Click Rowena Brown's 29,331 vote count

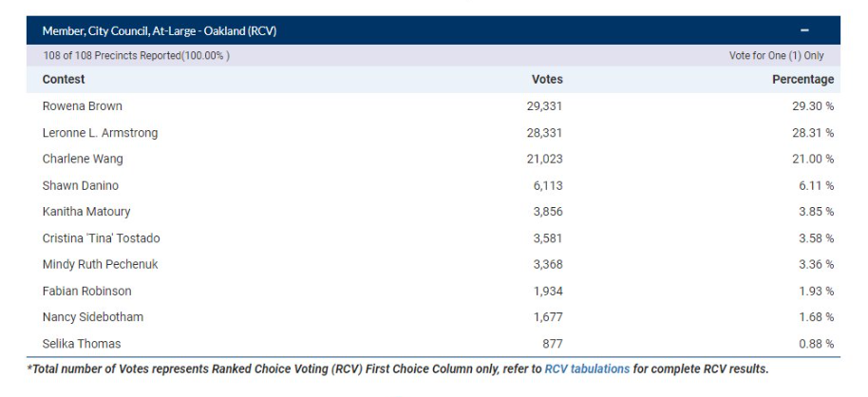point(544,106)
